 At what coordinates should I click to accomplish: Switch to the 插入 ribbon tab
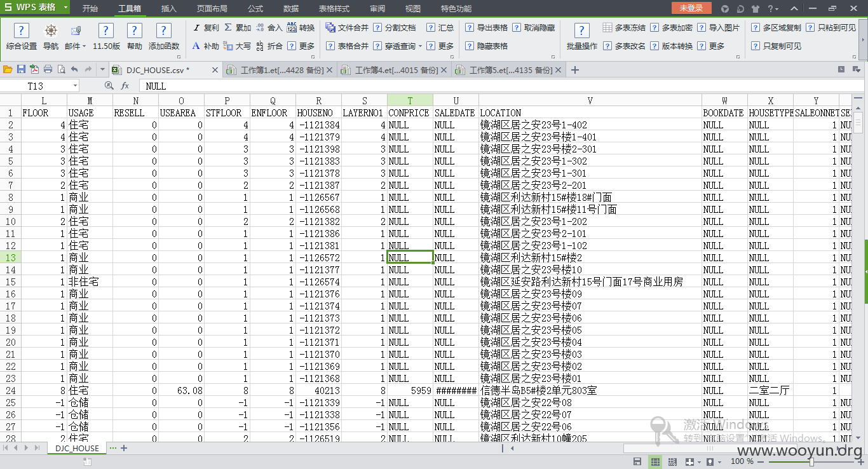click(x=169, y=9)
